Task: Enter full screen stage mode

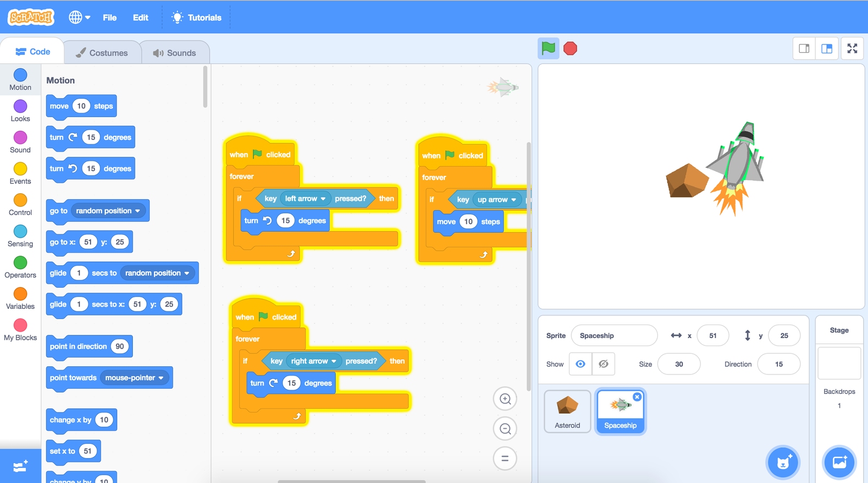Action: click(x=852, y=49)
